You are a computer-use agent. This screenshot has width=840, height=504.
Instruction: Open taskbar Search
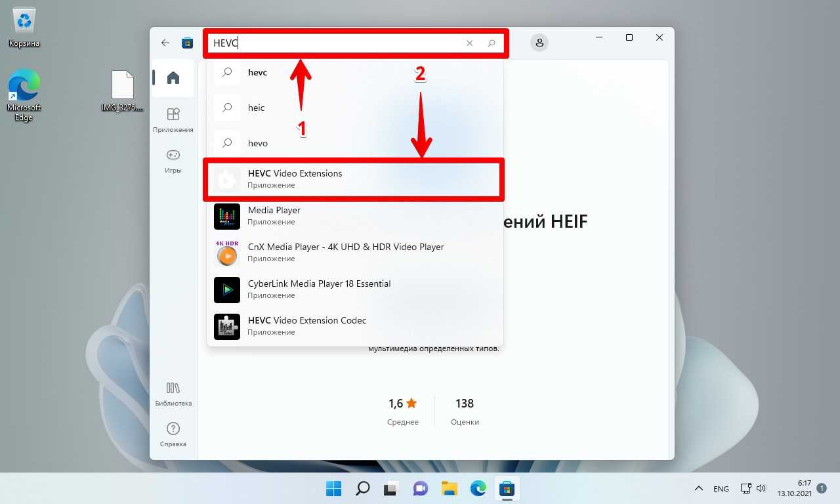[363, 488]
